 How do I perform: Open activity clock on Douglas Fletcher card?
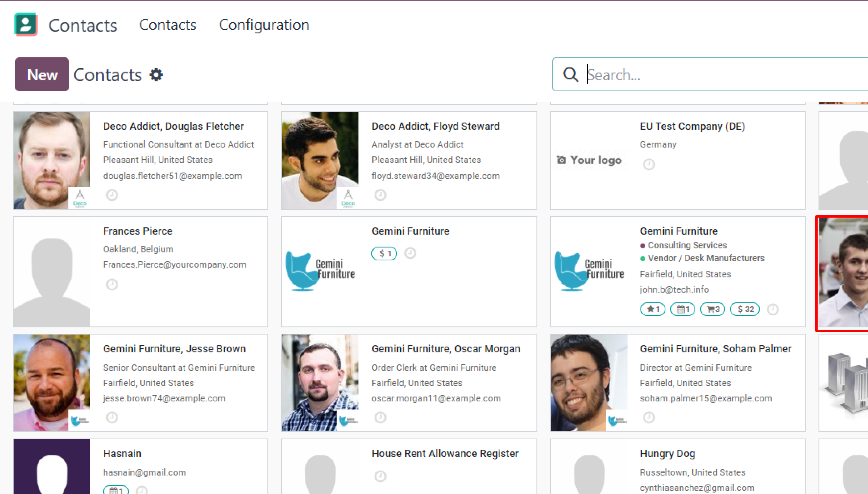(112, 195)
